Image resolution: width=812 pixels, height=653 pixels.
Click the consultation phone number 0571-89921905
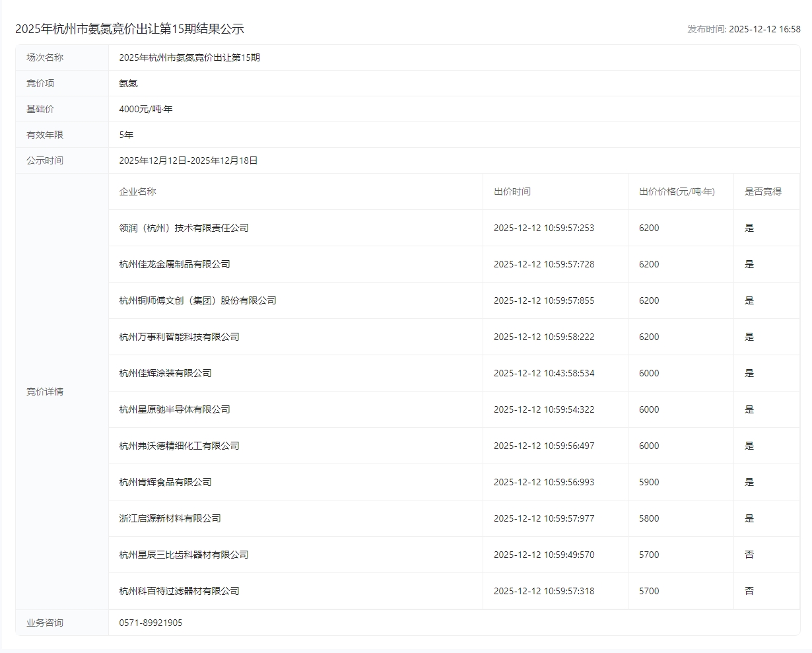151,623
